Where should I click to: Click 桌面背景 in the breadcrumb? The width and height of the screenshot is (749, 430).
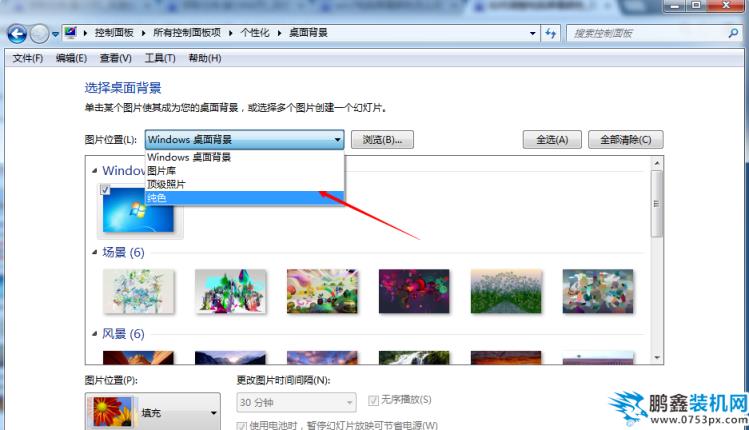click(308, 32)
